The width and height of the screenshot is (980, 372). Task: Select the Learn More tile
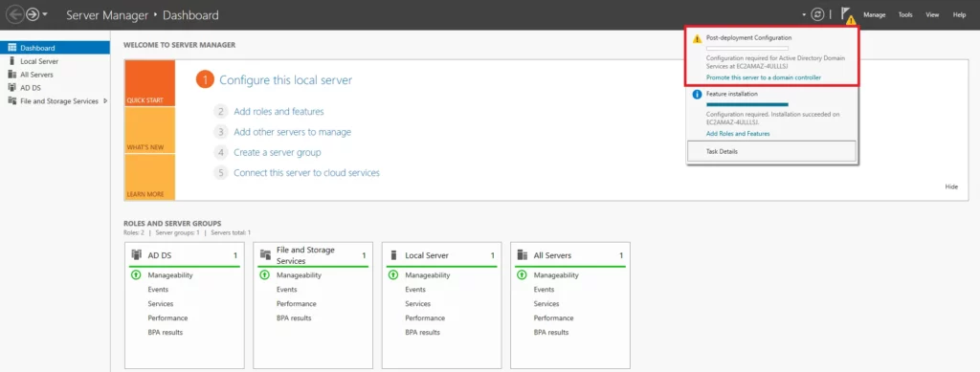coord(150,177)
